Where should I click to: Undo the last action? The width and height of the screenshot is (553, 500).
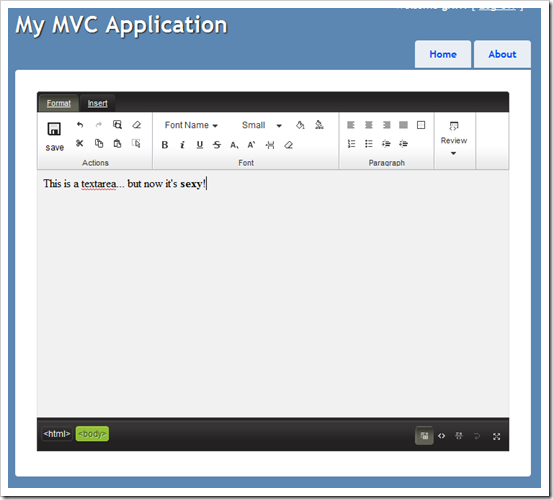pos(80,125)
